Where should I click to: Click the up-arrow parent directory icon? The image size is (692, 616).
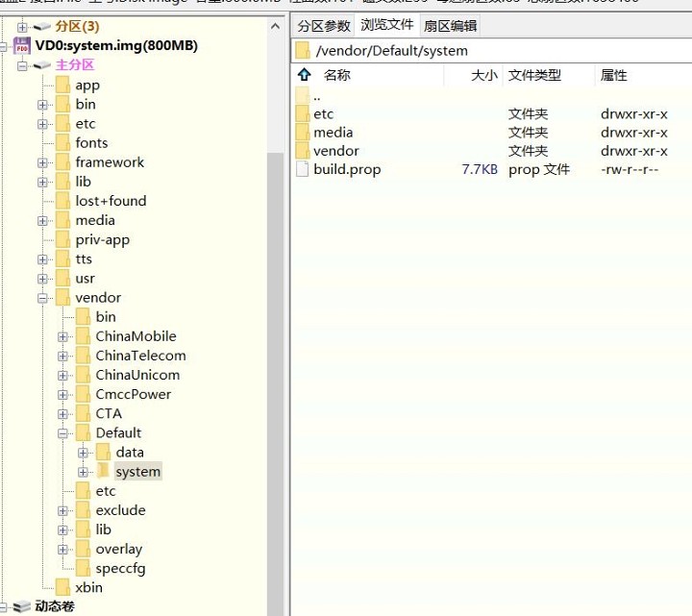[x=304, y=75]
